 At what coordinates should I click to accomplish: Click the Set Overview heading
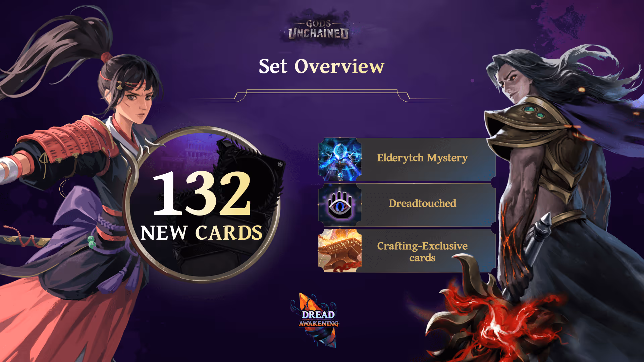pos(321,66)
